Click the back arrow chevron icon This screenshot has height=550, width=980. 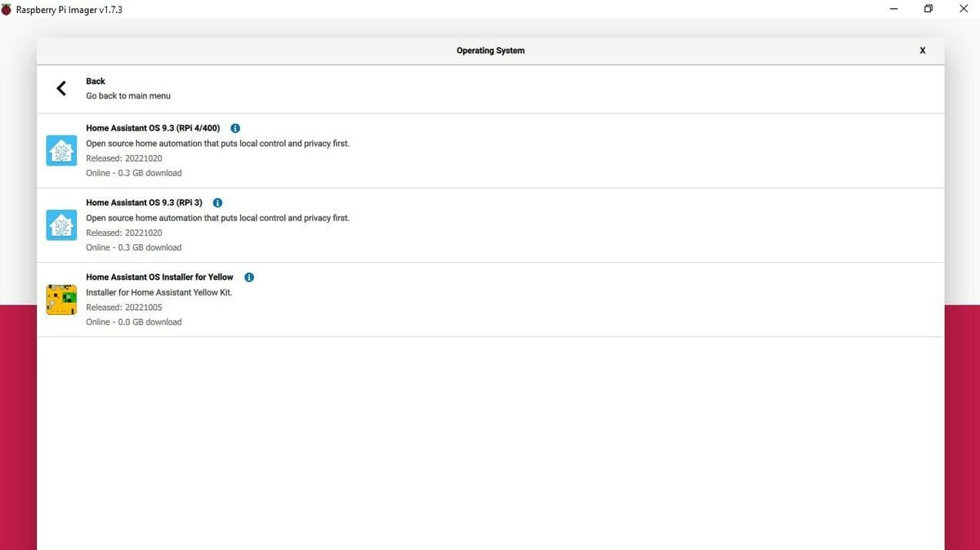[61, 88]
